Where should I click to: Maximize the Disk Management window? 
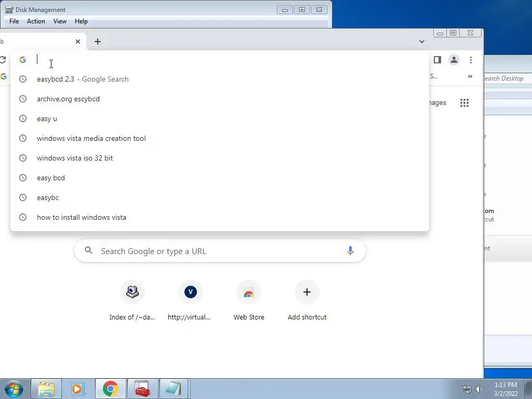(x=302, y=10)
